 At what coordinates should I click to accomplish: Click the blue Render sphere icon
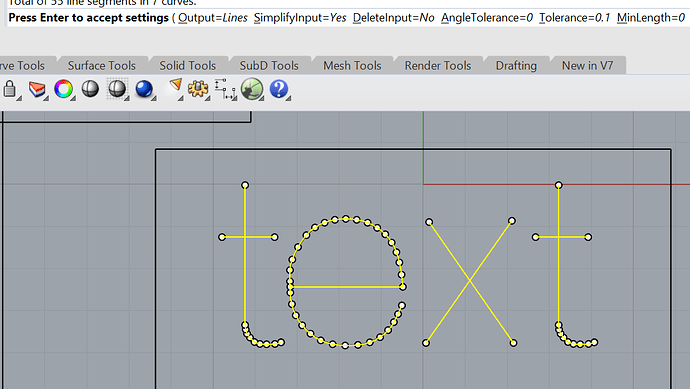[x=144, y=89]
